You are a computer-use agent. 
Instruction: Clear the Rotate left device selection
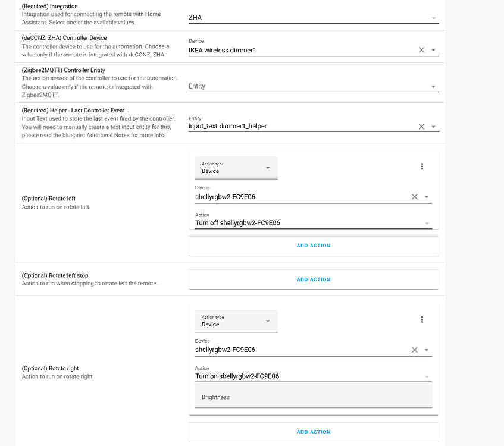click(x=415, y=197)
